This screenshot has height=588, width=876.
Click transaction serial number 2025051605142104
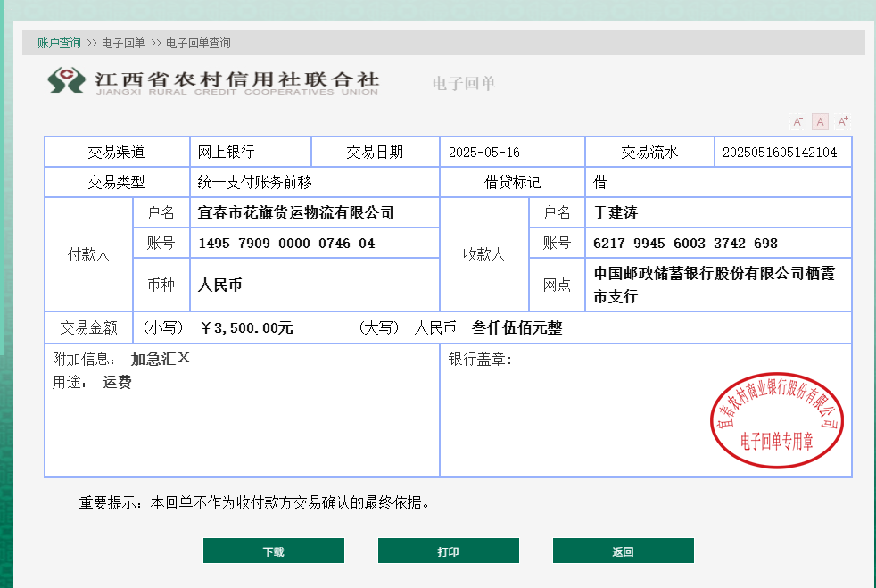pos(780,152)
